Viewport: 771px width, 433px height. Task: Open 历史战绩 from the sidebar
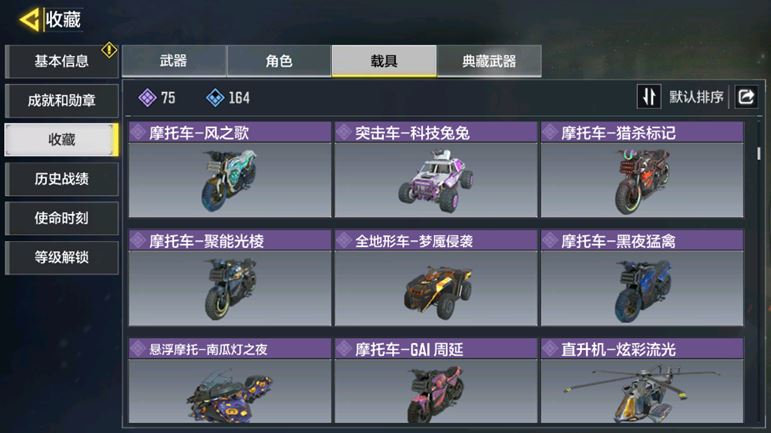pos(61,179)
